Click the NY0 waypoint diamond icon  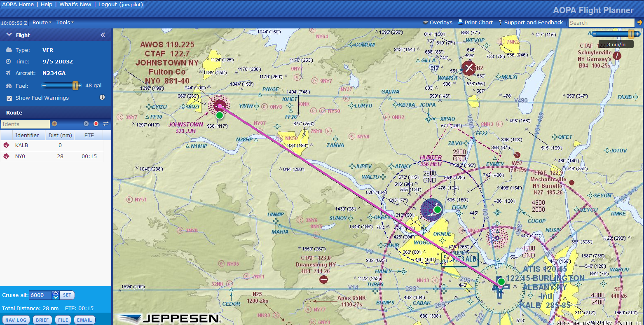[6, 156]
